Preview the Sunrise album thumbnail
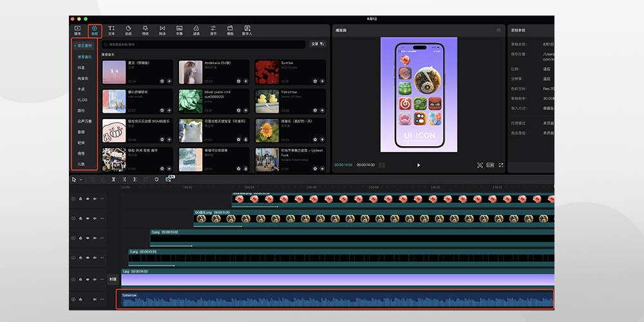644x322 pixels. [267, 72]
